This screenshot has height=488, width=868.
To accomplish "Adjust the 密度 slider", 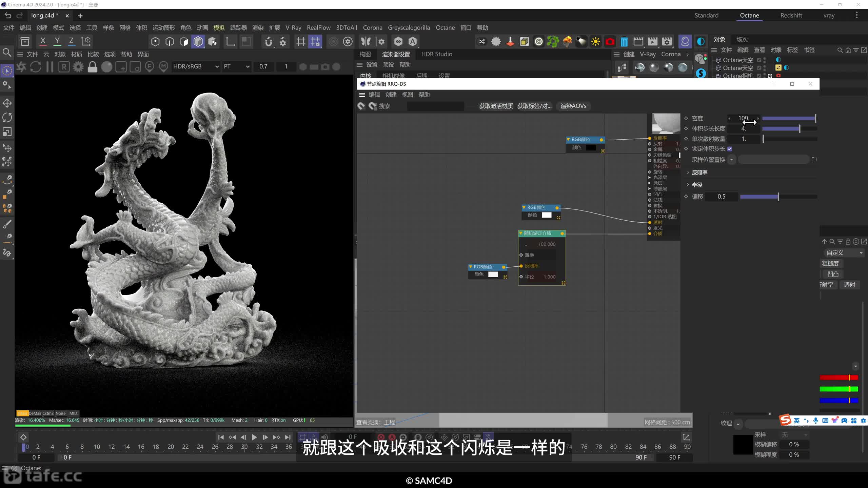I will (789, 118).
